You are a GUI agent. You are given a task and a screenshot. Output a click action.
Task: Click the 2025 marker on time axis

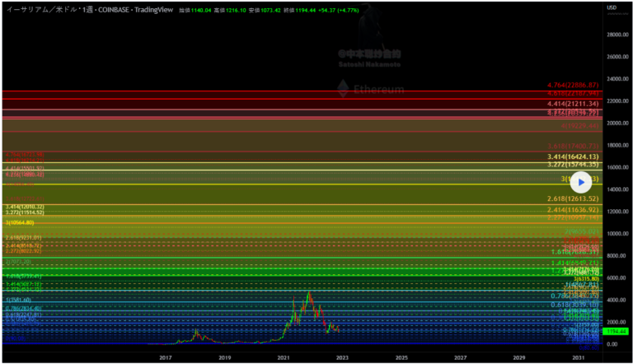(401, 357)
